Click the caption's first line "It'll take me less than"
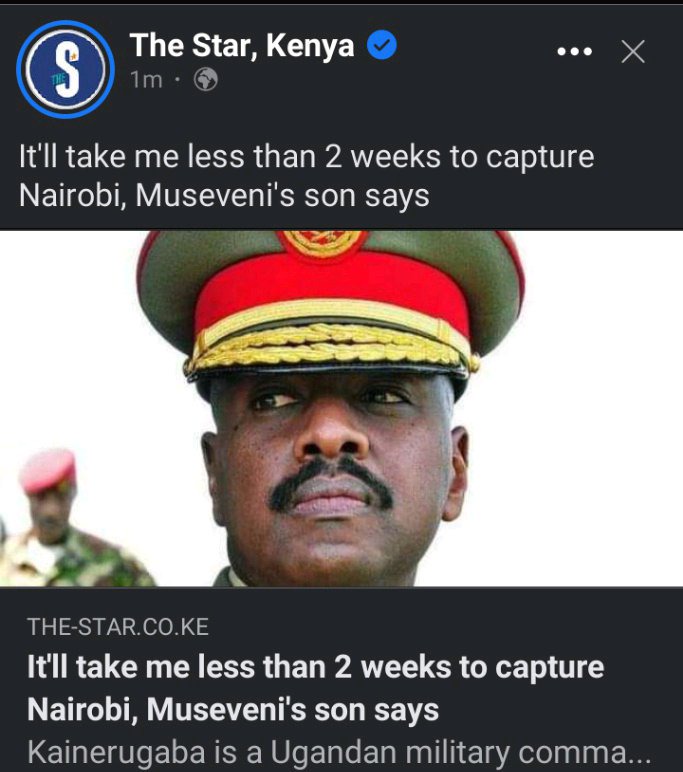This screenshot has width=683, height=772. pyautogui.click(x=167, y=157)
